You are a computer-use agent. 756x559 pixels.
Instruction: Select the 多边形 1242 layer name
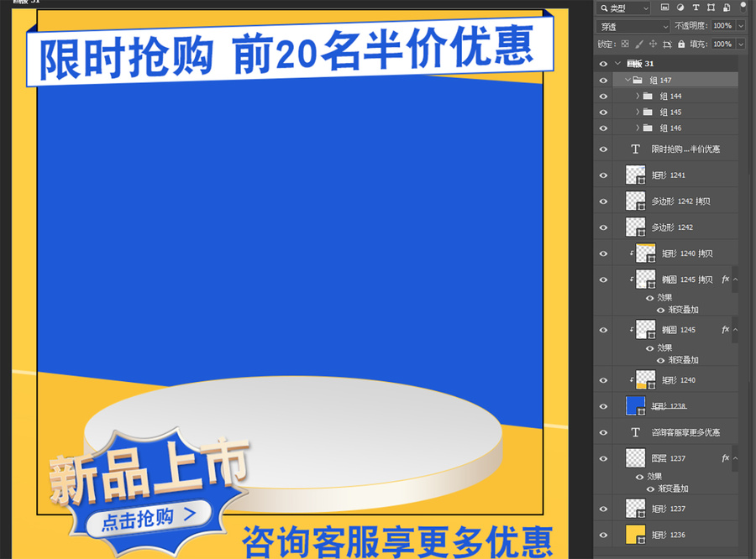pyautogui.click(x=672, y=227)
